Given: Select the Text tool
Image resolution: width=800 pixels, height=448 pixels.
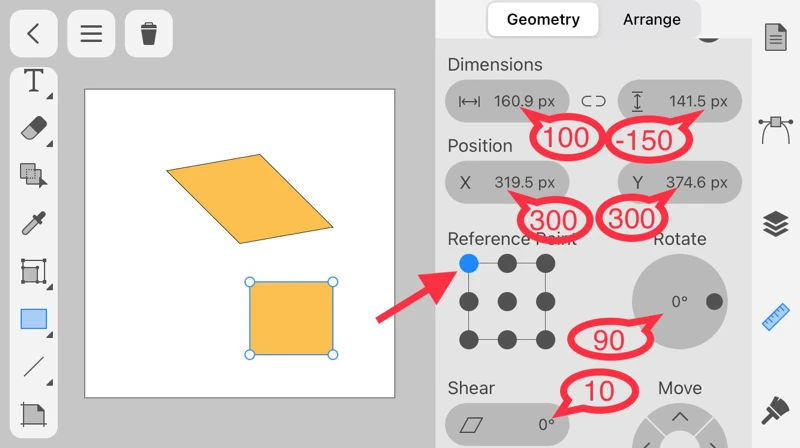Looking at the screenshot, I should point(33,81).
